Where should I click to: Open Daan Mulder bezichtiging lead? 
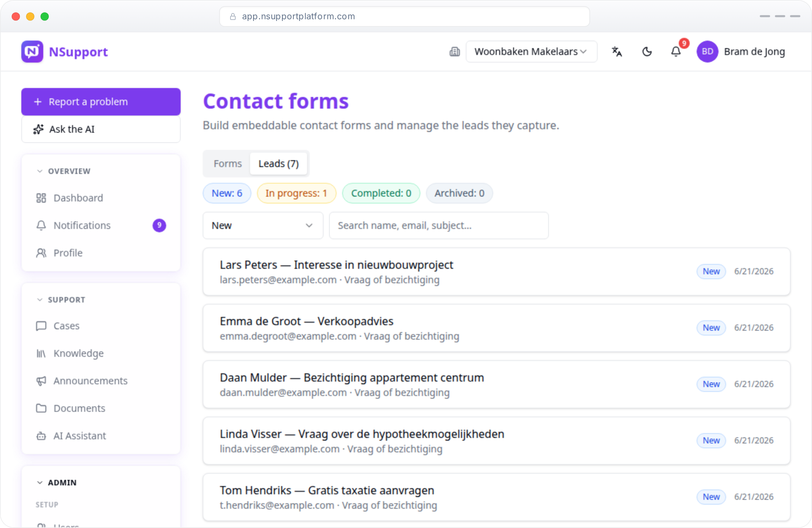click(x=497, y=384)
